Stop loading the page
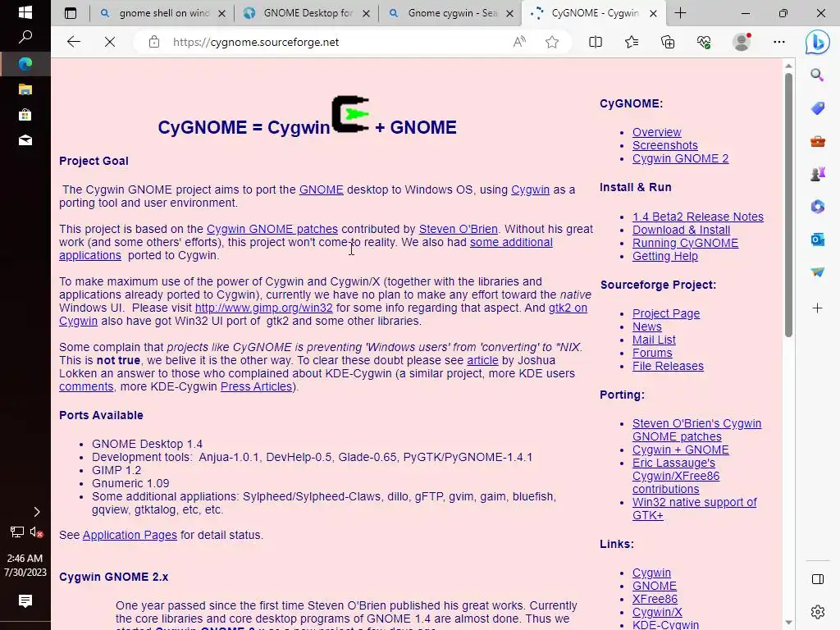Viewport: 840px width, 630px height. (x=110, y=42)
